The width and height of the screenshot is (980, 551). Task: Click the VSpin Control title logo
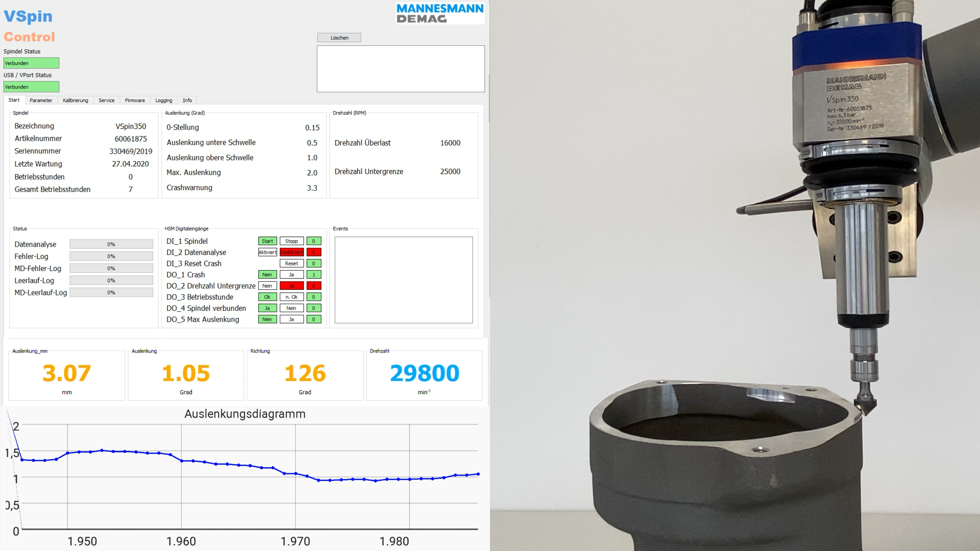point(29,26)
